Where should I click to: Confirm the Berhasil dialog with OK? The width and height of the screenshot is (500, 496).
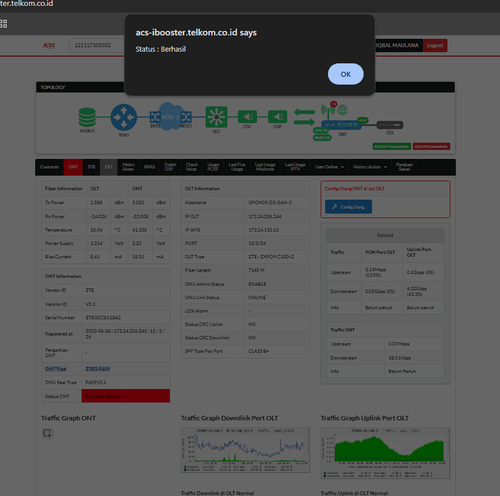point(346,74)
